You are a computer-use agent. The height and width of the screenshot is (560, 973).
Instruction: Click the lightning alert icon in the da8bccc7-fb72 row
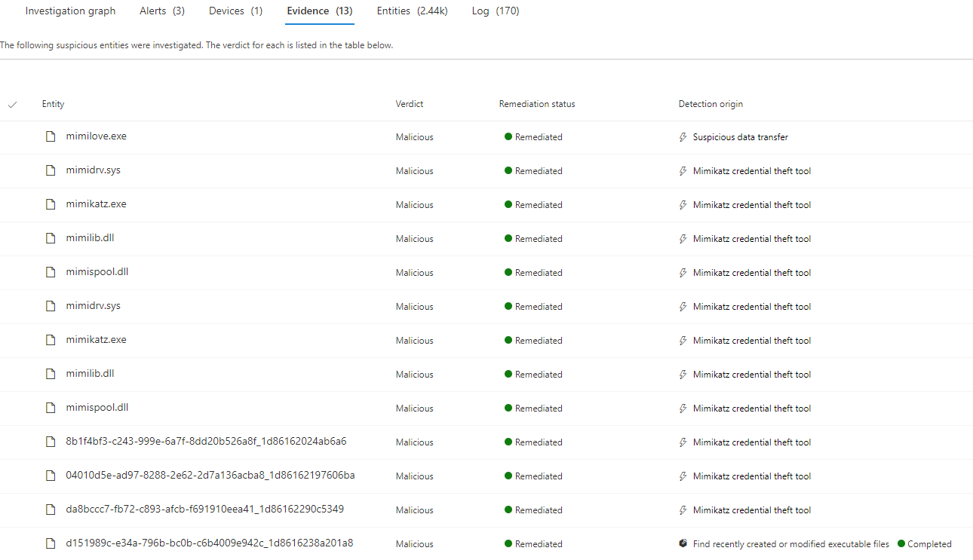click(683, 510)
